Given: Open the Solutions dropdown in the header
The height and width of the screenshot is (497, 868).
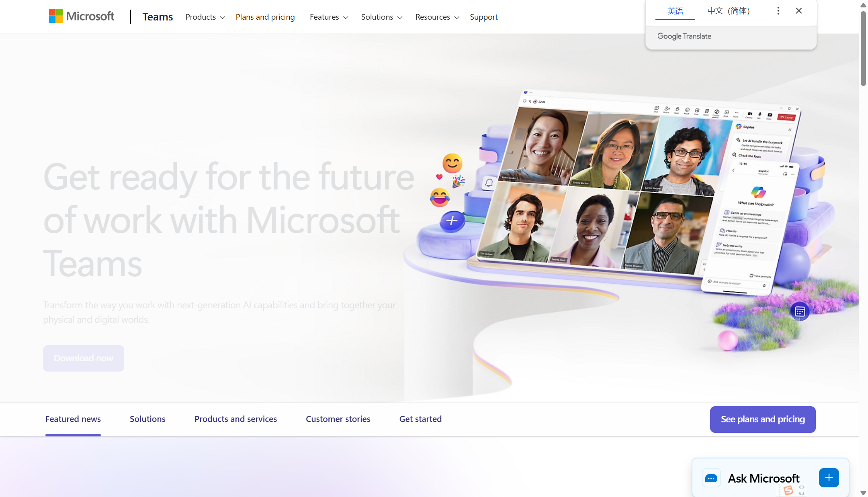Looking at the screenshot, I should (x=381, y=17).
